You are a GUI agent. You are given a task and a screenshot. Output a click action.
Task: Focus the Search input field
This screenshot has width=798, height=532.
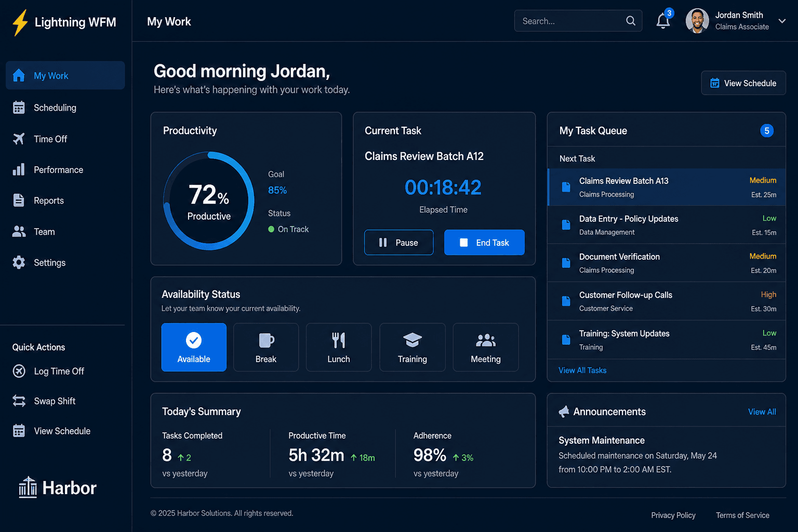point(578,21)
